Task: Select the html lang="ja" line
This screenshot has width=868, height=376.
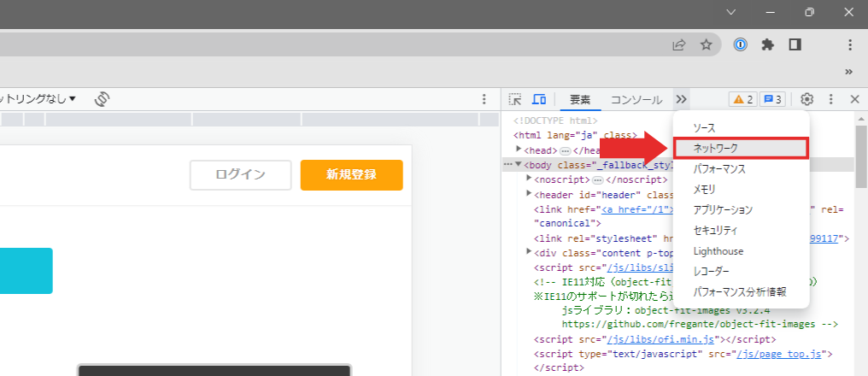Action: tap(576, 135)
